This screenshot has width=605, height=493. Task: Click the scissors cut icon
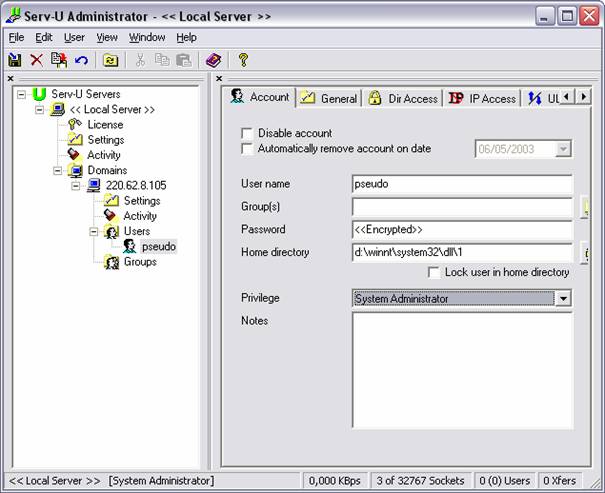pyautogui.click(x=140, y=60)
